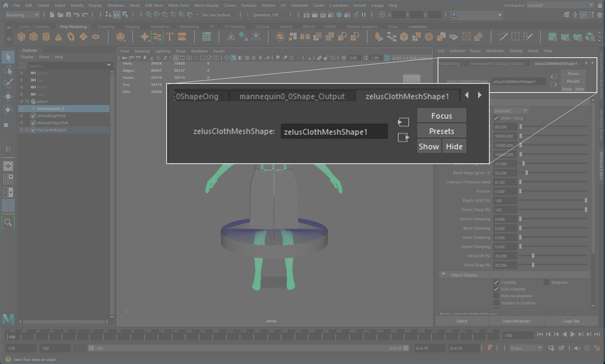Open the DYNAMIC dropdown in Attribute Editor
Image resolution: width=605 pixels, height=364 pixels.
pyautogui.click(x=510, y=111)
